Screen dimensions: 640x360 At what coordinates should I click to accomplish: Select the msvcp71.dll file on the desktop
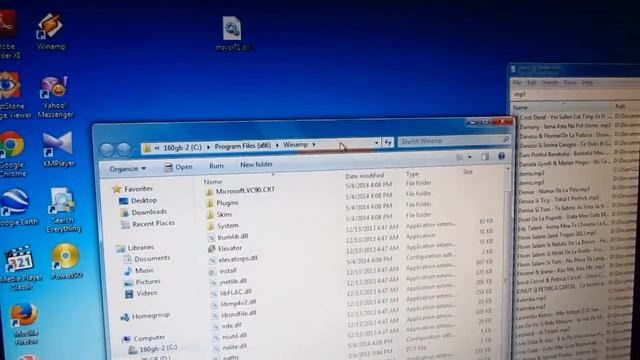click(x=232, y=33)
